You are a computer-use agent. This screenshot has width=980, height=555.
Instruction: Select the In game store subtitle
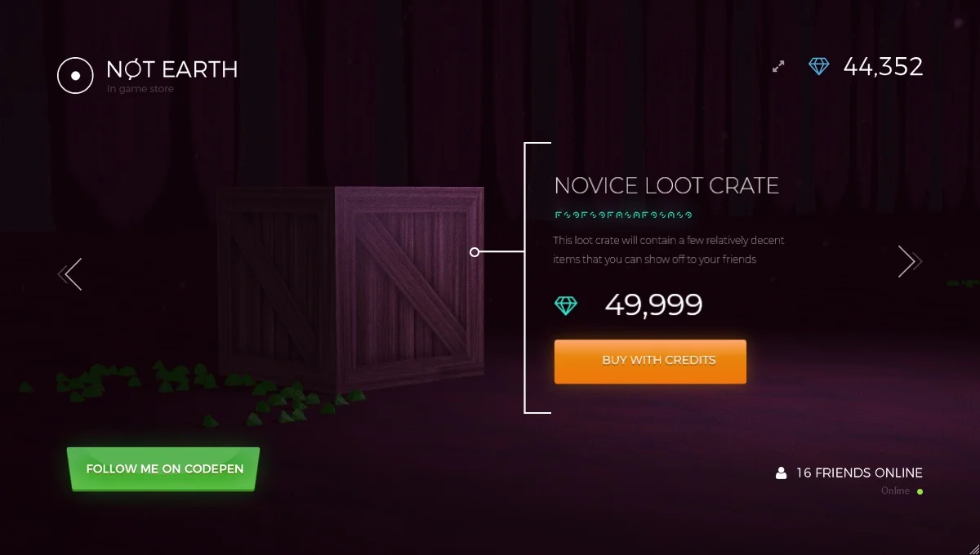(x=139, y=88)
